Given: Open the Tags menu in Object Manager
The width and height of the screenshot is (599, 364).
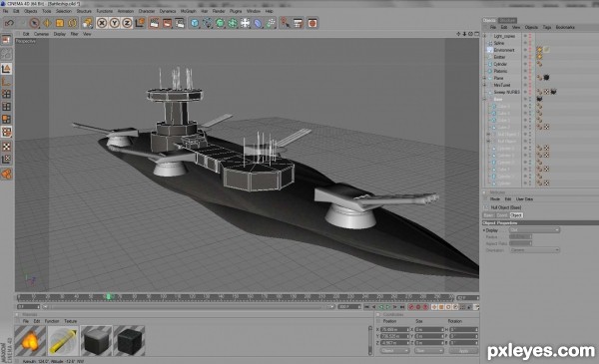Looking at the screenshot, I should pyautogui.click(x=547, y=28).
